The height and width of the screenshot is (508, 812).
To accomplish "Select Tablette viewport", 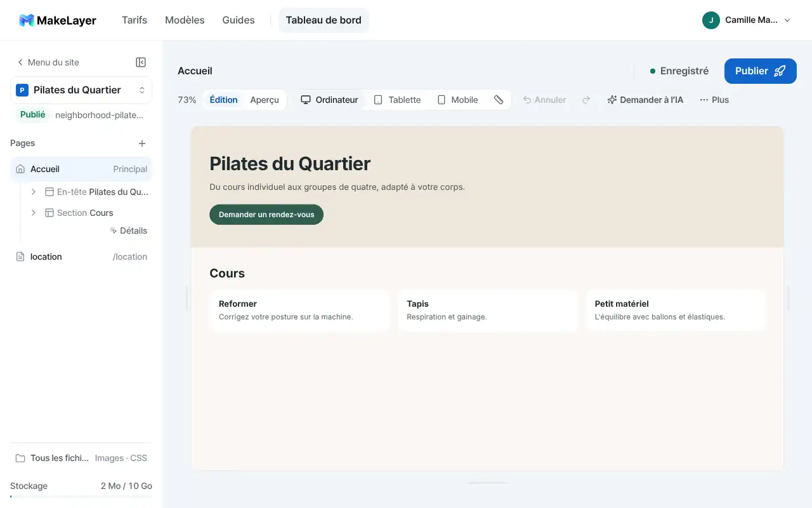I will click(x=397, y=100).
